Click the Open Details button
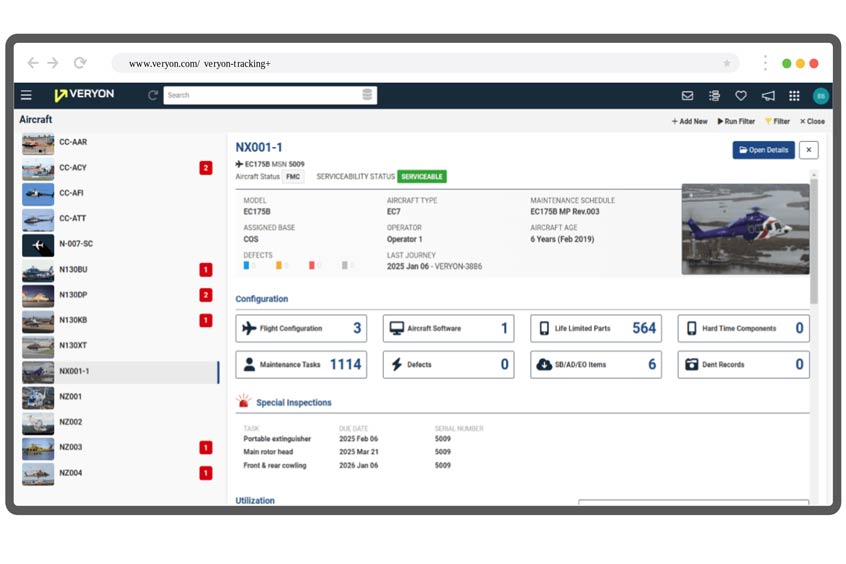The image size is (846, 564). [x=763, y=150]
